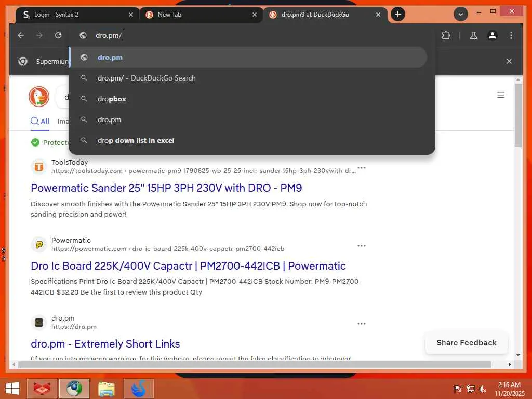
Task: Expand the tab search dropdown arrow
Action: point(461,14)
